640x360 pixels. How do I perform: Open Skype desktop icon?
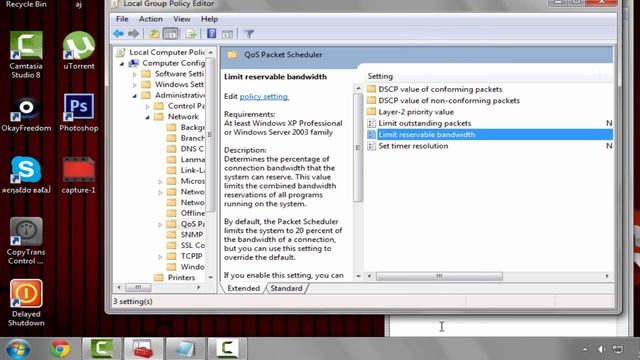pos(26,175)
